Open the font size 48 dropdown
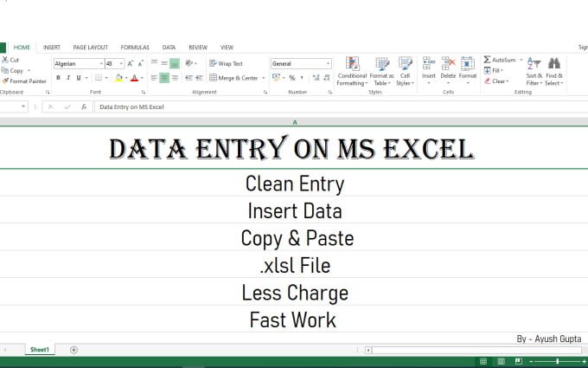Screen dimensions: 588x368 click(x=121, y=63)
